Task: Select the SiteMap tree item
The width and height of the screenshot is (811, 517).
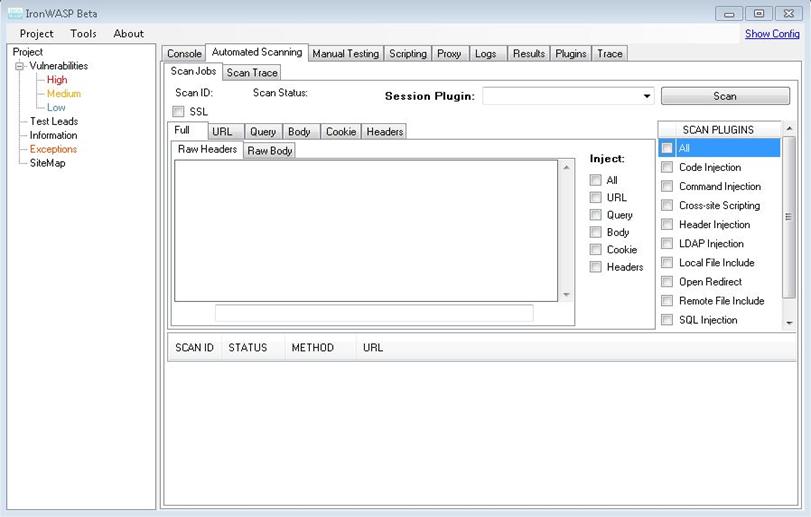Action: [x=47, y=163]
